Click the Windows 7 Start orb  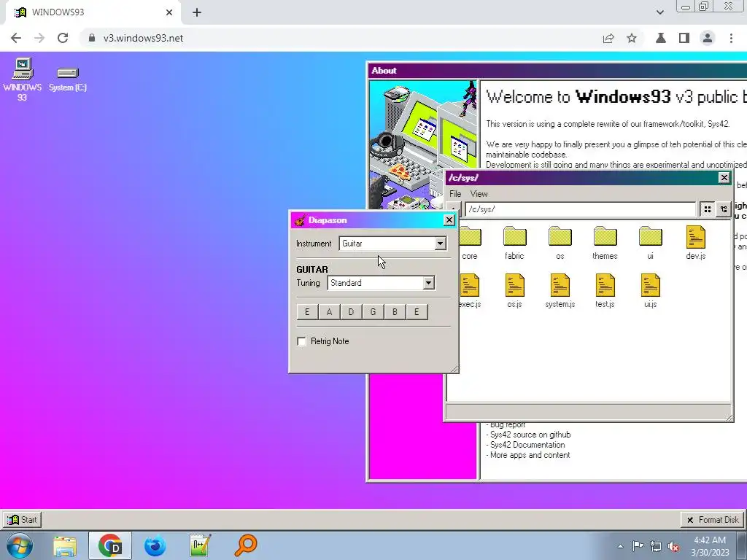point(19,545)
